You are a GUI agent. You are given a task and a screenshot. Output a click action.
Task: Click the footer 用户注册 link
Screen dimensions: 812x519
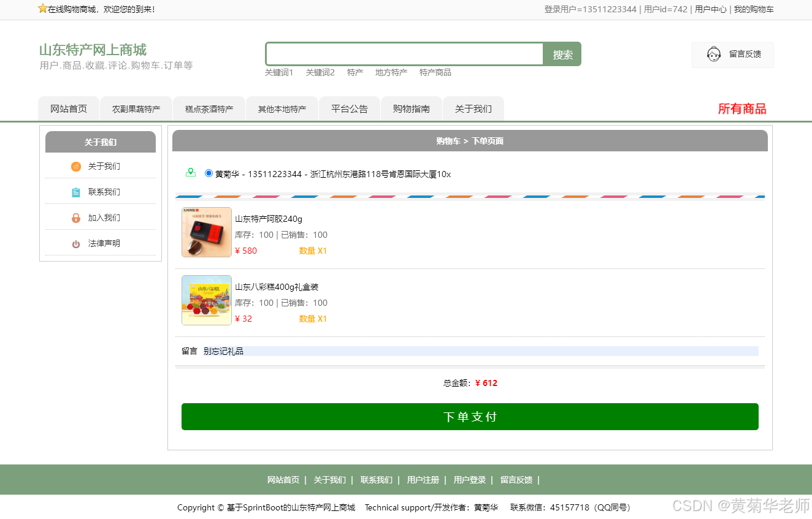tap(423, 480)
